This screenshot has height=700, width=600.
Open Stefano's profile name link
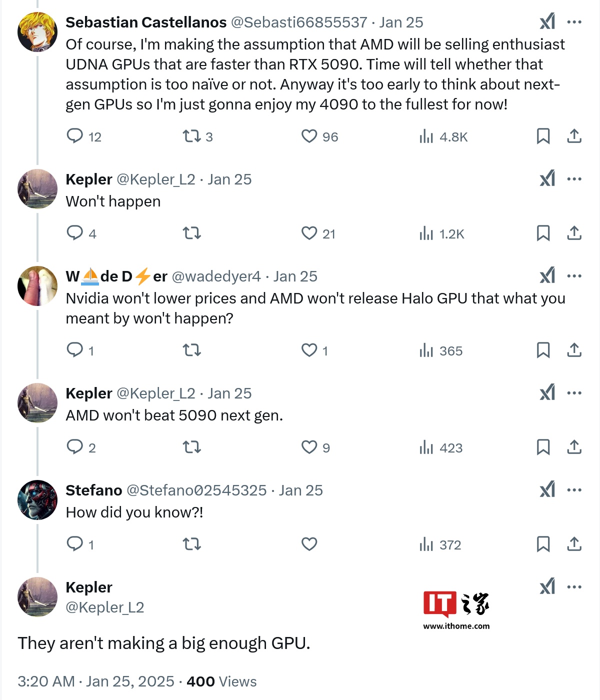click(x=93, y=490)
